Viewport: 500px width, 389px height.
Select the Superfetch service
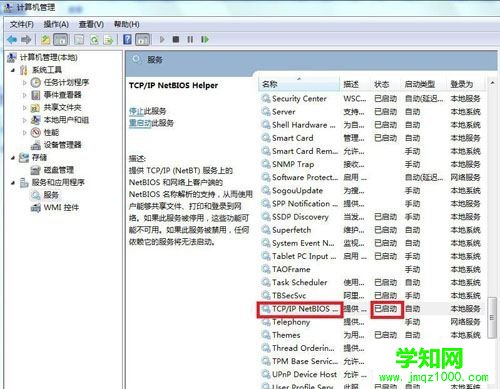[x=371, y=230]
